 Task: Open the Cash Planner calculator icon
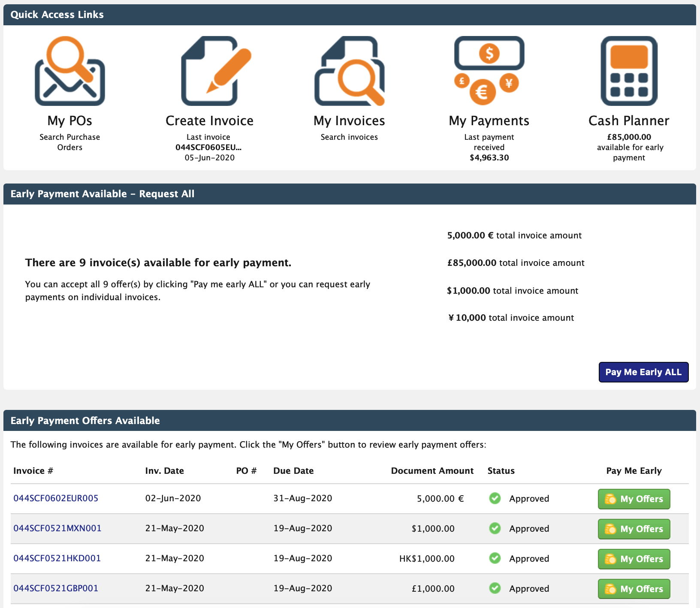tap(629, 71)
